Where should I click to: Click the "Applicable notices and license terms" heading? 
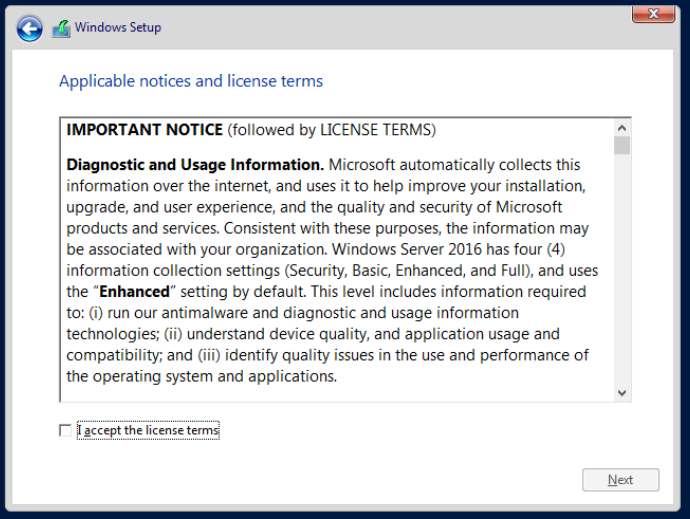pos(191,81)
